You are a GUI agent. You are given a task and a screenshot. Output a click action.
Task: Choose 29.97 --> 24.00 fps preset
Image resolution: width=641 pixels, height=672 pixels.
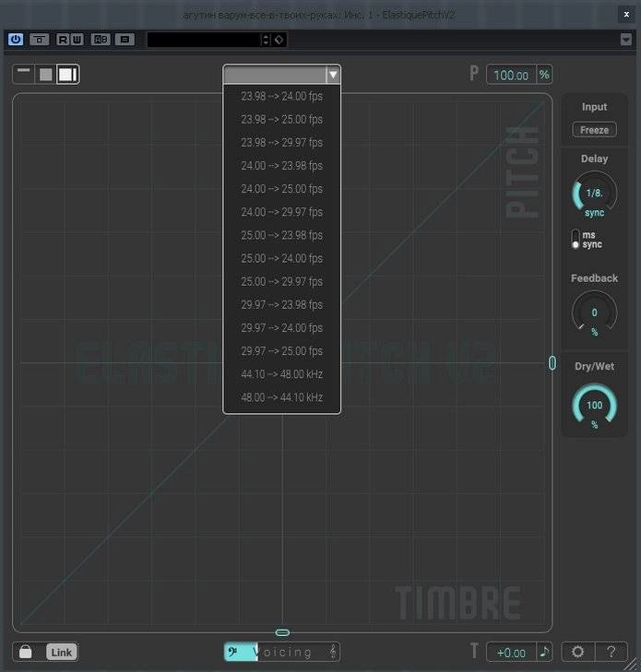pyautogui.click(x=281, y=327)
